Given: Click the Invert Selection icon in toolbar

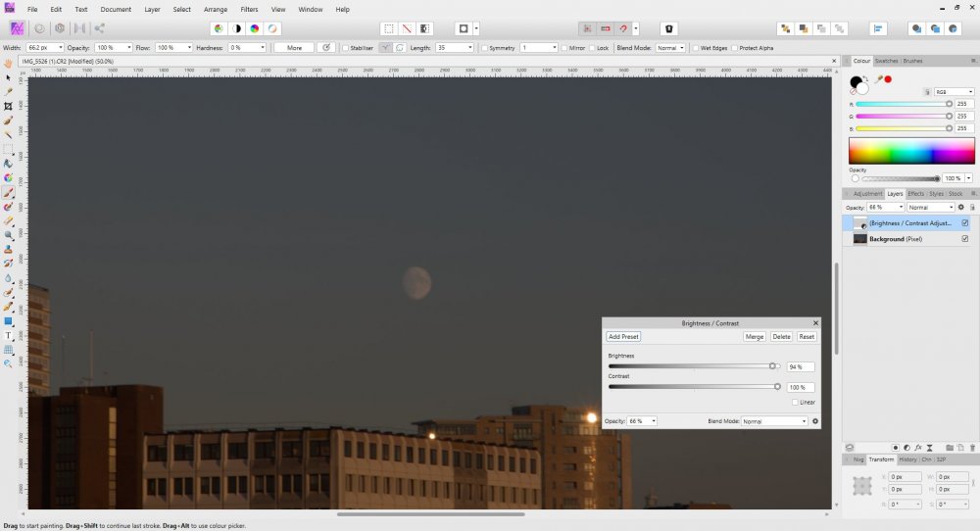Looking at the screenshot, I should click(x=425, y=28).
